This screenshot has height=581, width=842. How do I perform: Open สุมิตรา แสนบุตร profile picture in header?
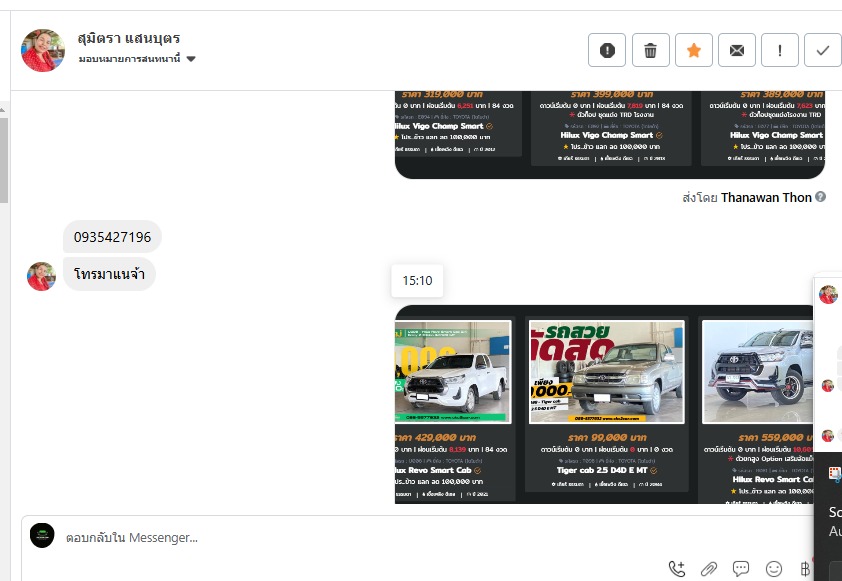click(x=43, y=50)
